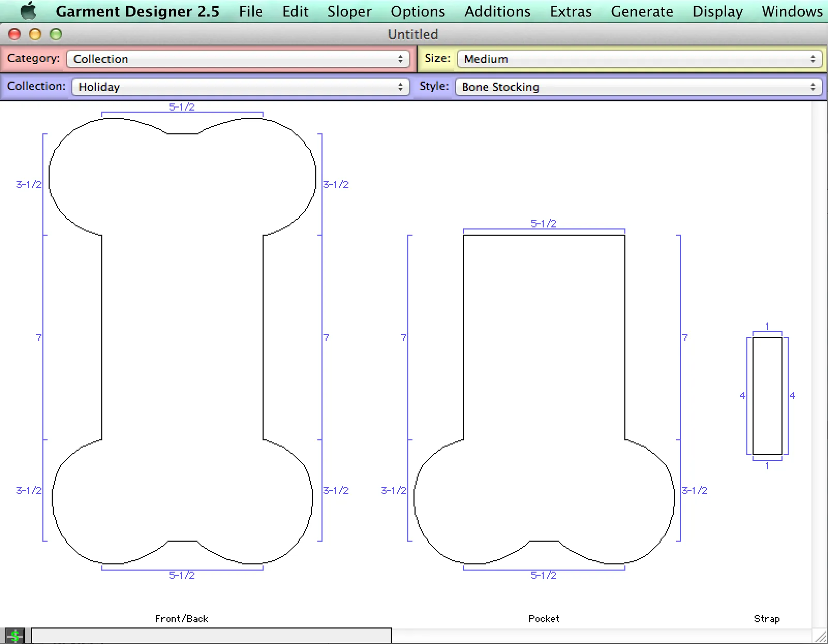Select the bone-shaped Front/Back pattern piece

tap(182, 341)
